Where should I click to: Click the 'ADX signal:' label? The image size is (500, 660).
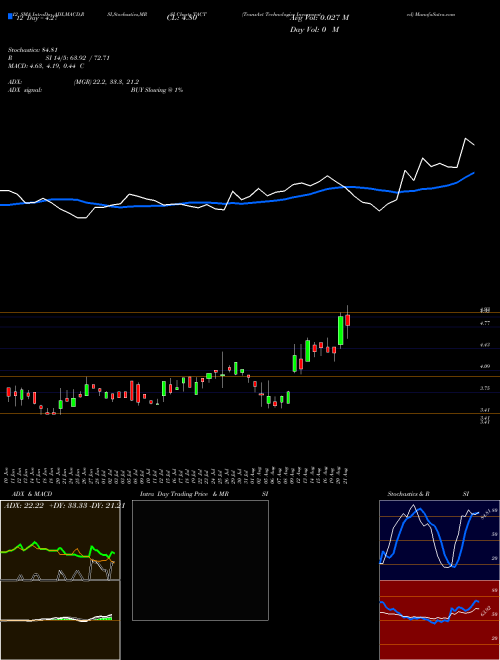(25, 90)
